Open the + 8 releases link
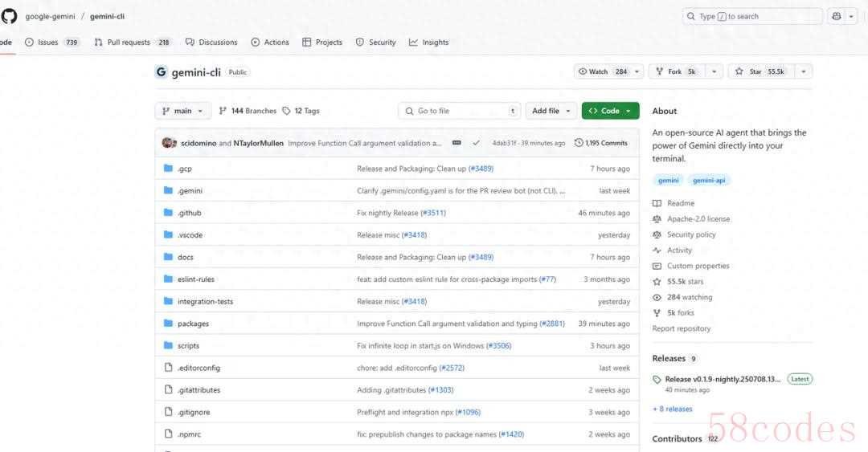The image size is (868, 452). 672,409
